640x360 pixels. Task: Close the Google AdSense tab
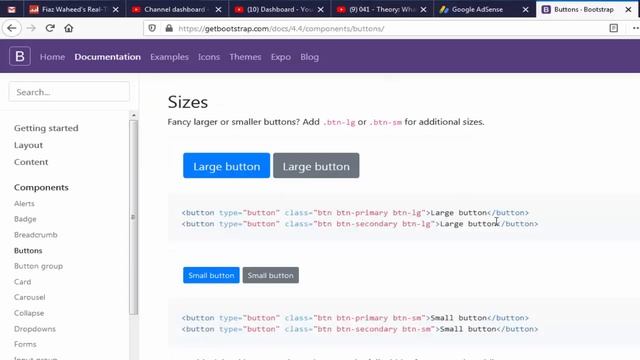(x=526, y=9)
